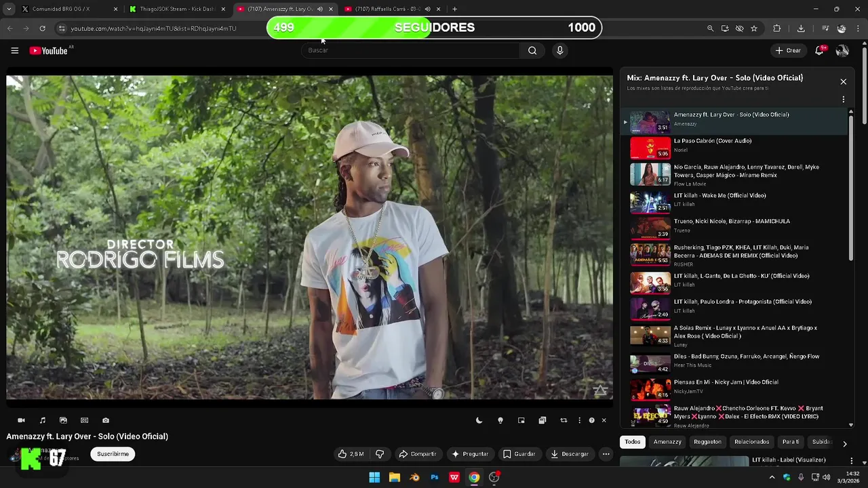Go to YouTube home via logo
868x488 pixels.
point(49,51)
